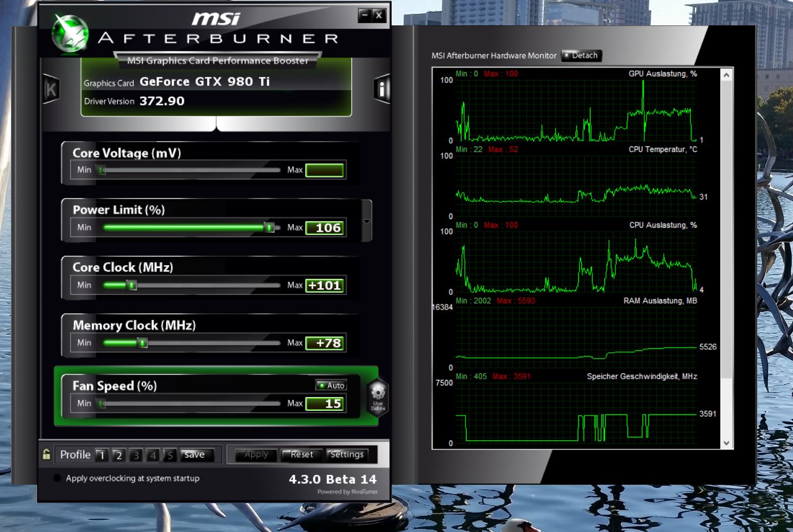Click the Power Limit value field showing 106
The width and height of the screenshot is (793, 532).
(325, 228)
